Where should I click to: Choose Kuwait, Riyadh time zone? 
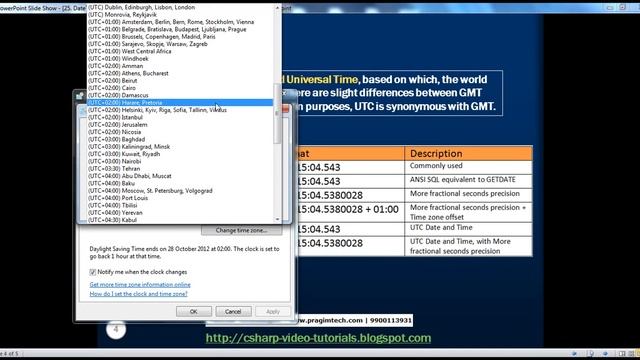click(x=180, y=154)
